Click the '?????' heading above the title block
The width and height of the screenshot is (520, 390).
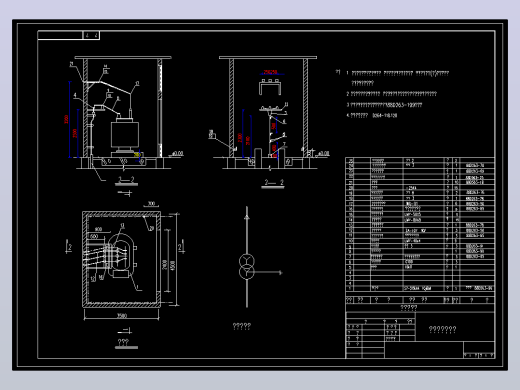pos(408,308)
